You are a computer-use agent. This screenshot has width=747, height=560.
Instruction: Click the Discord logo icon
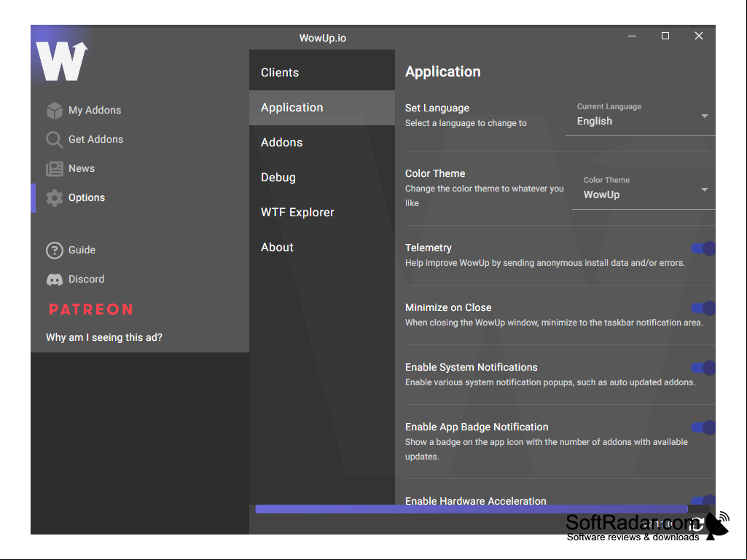55,280
